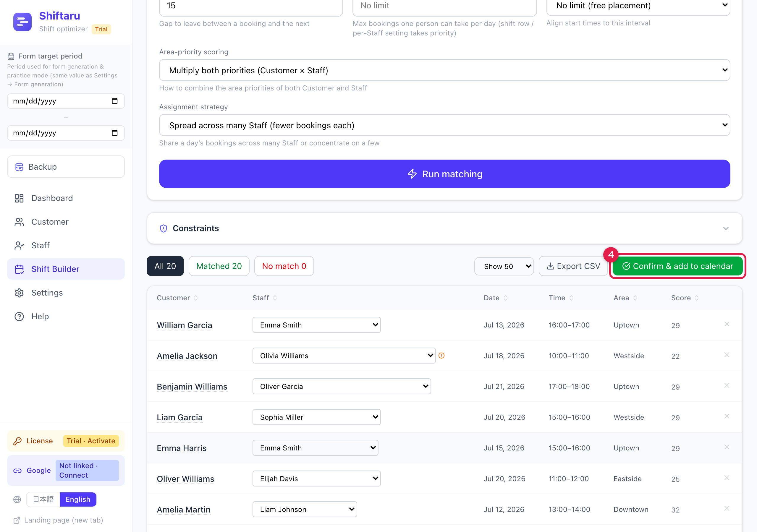Remove the Liam Garcia row
757x532 pixels.
tap(727, 416)
